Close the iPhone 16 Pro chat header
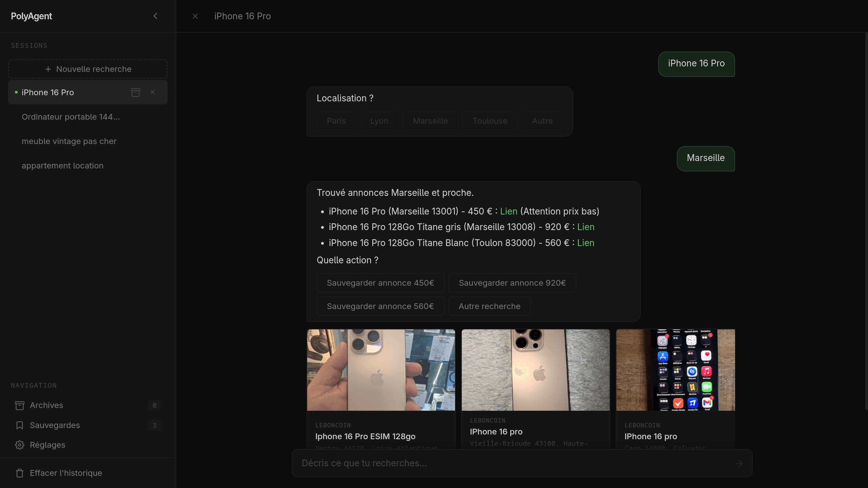This screenshot has height=488, width=868. (x=195, y=16)
